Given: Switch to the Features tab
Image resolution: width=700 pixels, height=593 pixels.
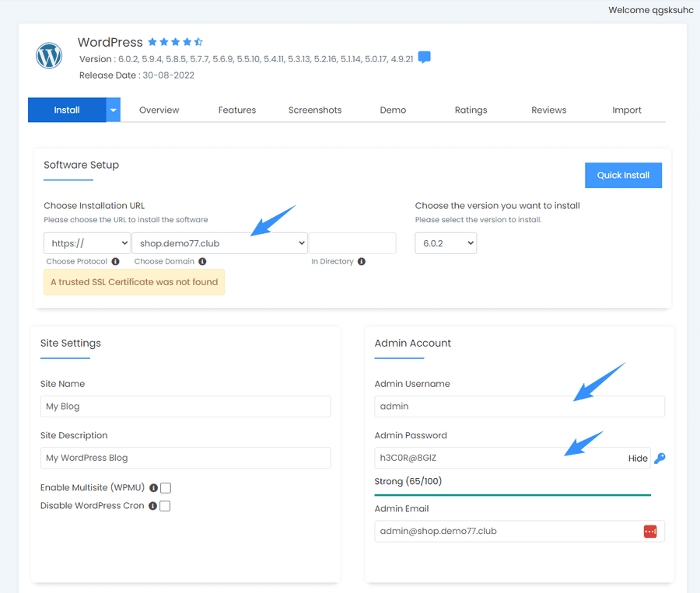Looking at the screenshot, I should [237, 110].
